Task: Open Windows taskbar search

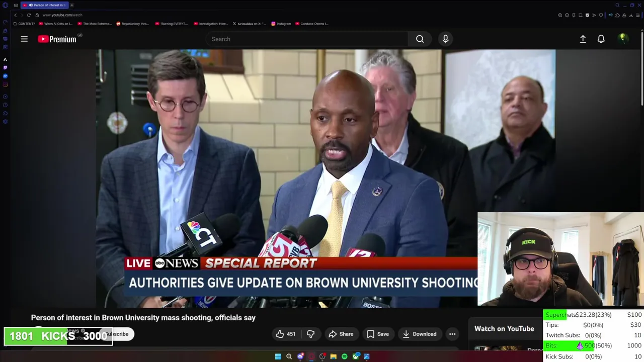Action: (289, 356)
